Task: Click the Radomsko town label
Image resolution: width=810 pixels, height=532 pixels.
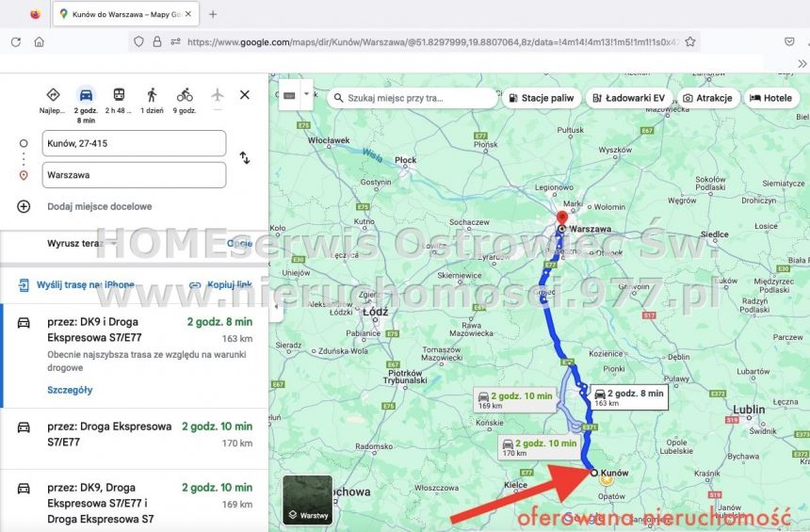Action: 374,446
